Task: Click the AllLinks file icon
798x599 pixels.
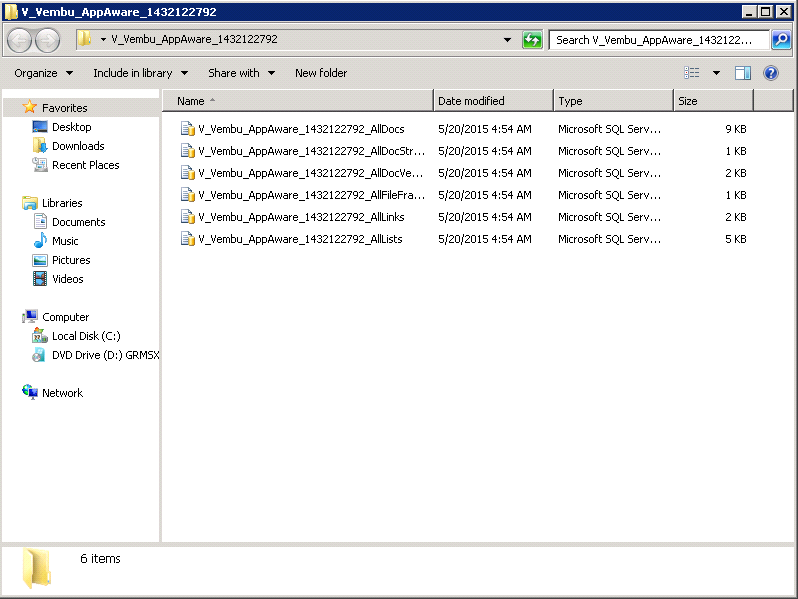Action: point(188,217)
